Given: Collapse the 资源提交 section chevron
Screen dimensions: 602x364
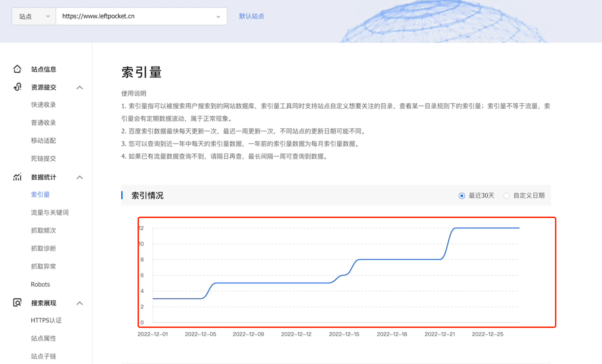Looking at the screenshot, I should click(x=80, y=87).
